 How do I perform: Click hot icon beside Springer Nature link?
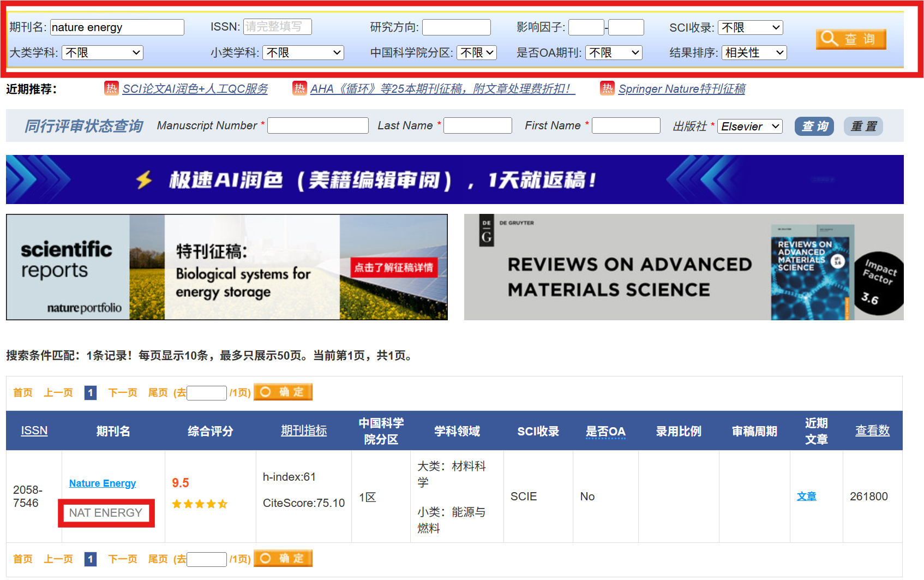point(607,88)
